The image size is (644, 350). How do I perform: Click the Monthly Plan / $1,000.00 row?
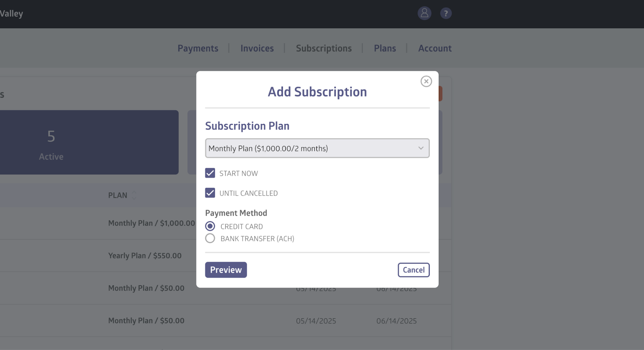(151, 223)
